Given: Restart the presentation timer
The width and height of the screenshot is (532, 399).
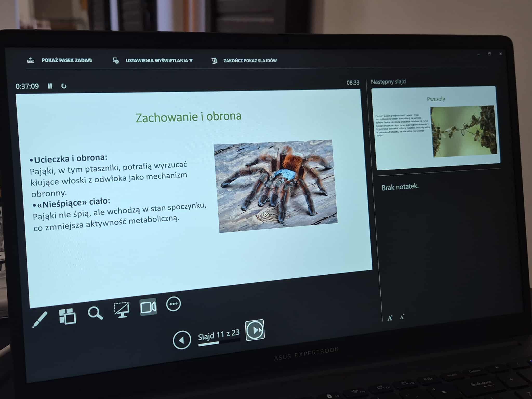Looking at the screenshot, I should tap(64, 86).
